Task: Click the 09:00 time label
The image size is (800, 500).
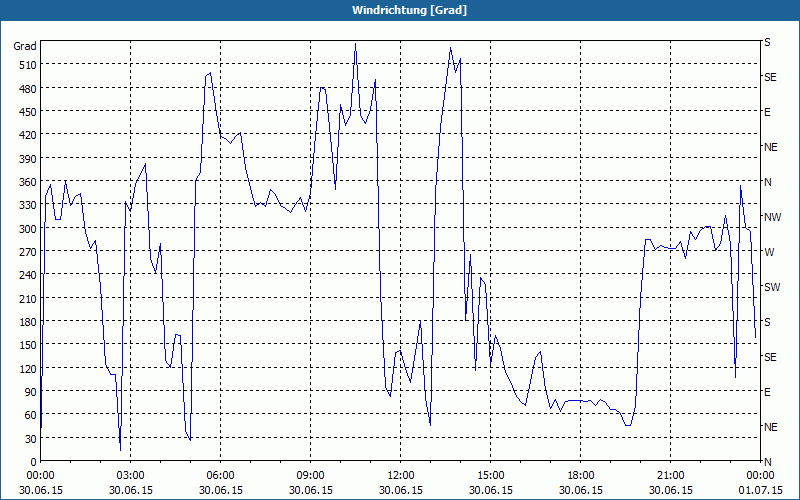Action: point(310,476)
